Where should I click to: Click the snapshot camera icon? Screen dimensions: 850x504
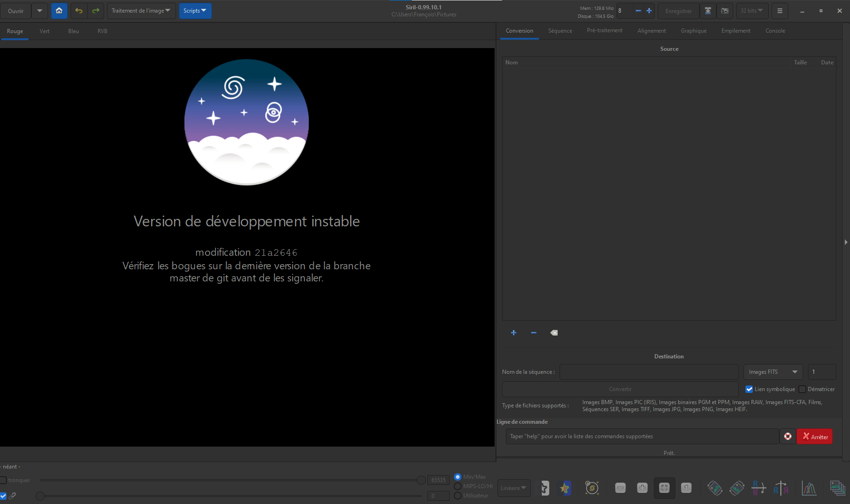[x=725, y=11]
